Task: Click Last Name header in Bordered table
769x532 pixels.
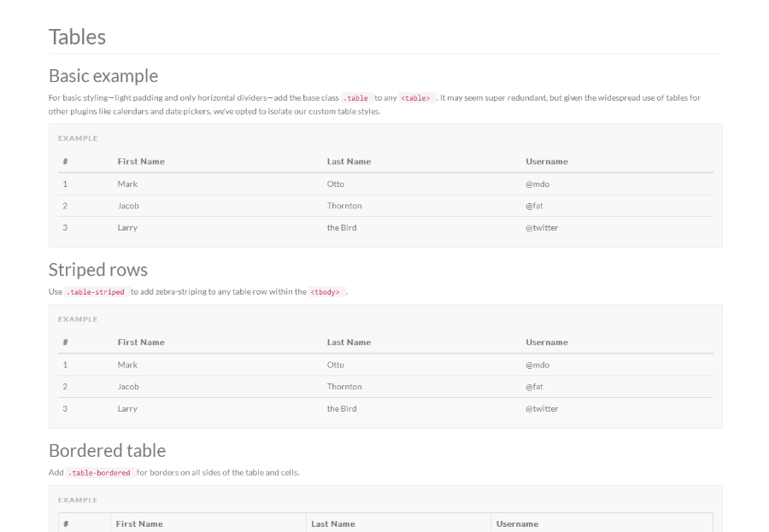Action: [333, 523]
